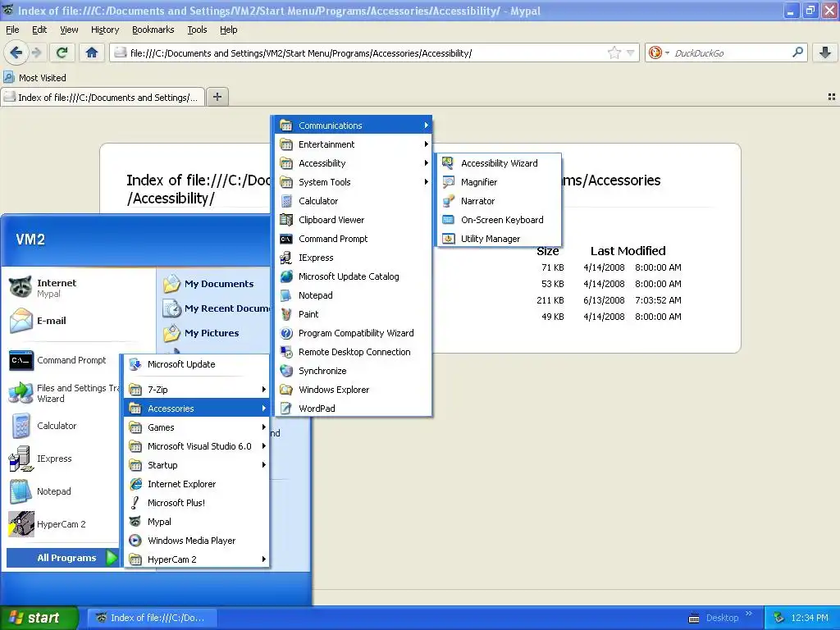Open My Documents from Start menu

pos(216,284)
